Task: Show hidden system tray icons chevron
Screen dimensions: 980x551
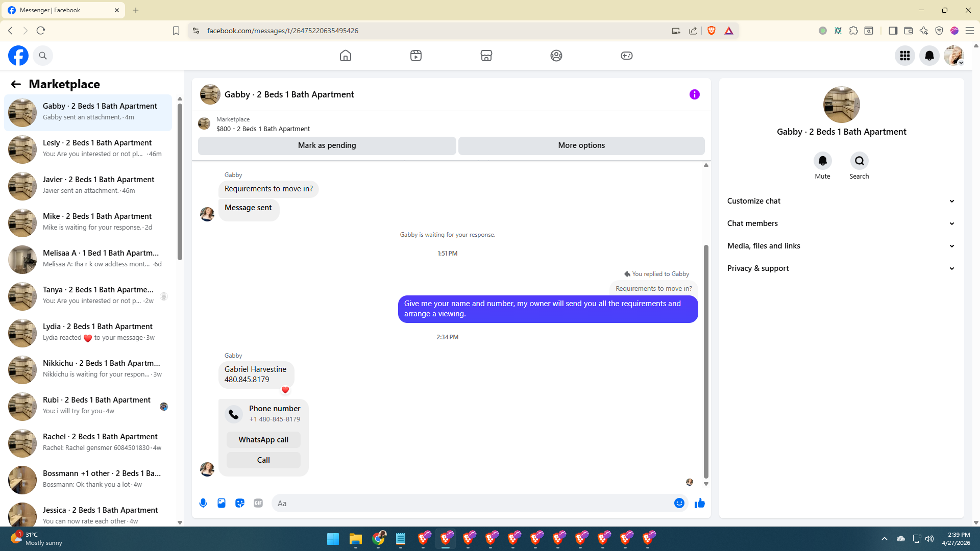Action: [x=885, y=539]
